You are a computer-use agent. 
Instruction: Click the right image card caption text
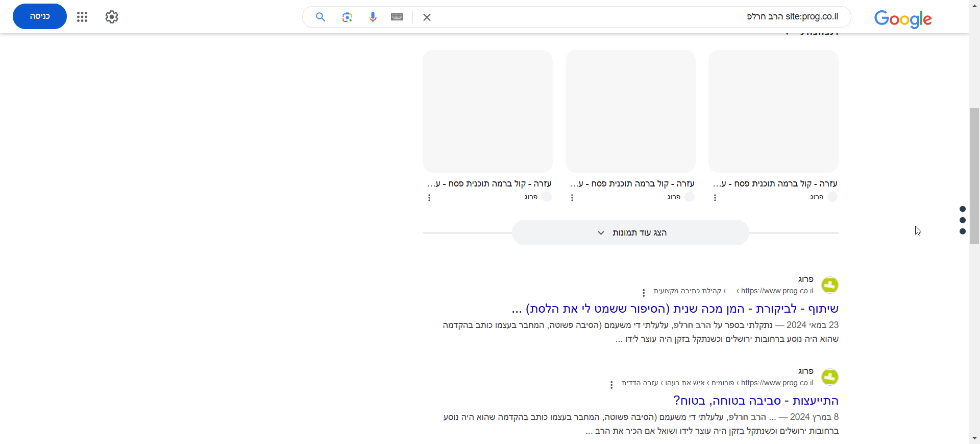(x=775, y=183)
